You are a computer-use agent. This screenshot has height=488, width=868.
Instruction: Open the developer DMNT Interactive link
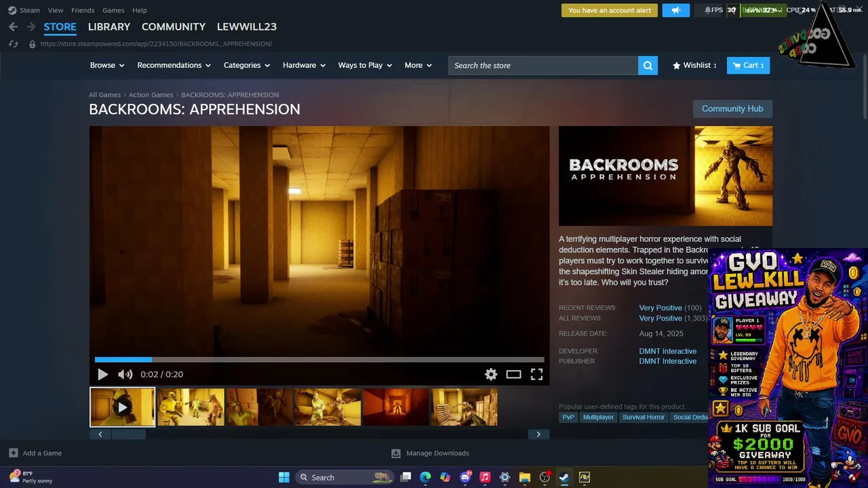pyautogui.click(x=668, y=351)
